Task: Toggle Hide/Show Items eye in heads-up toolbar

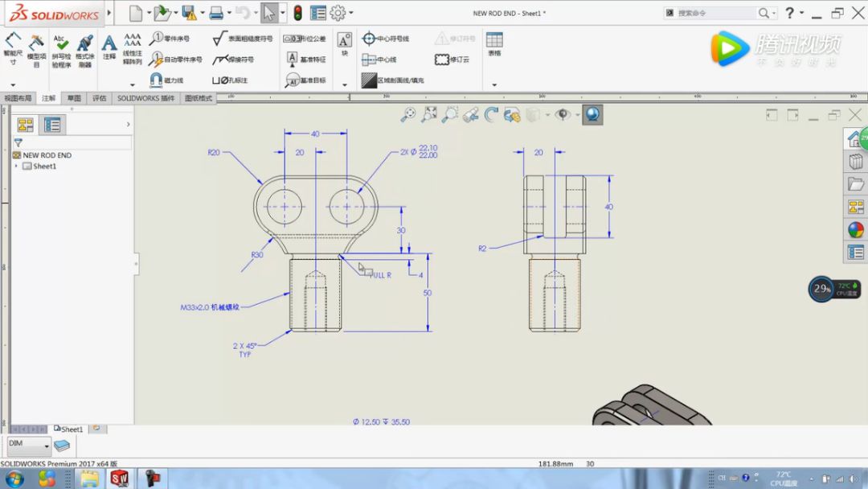Action: point(563,115)
